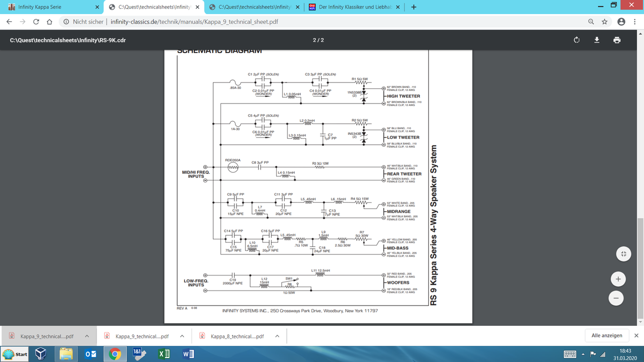This screenshot has width=644, height=362.
Task: Click Alle anzeigen in the download bar
Action: [x=606, y=335]
